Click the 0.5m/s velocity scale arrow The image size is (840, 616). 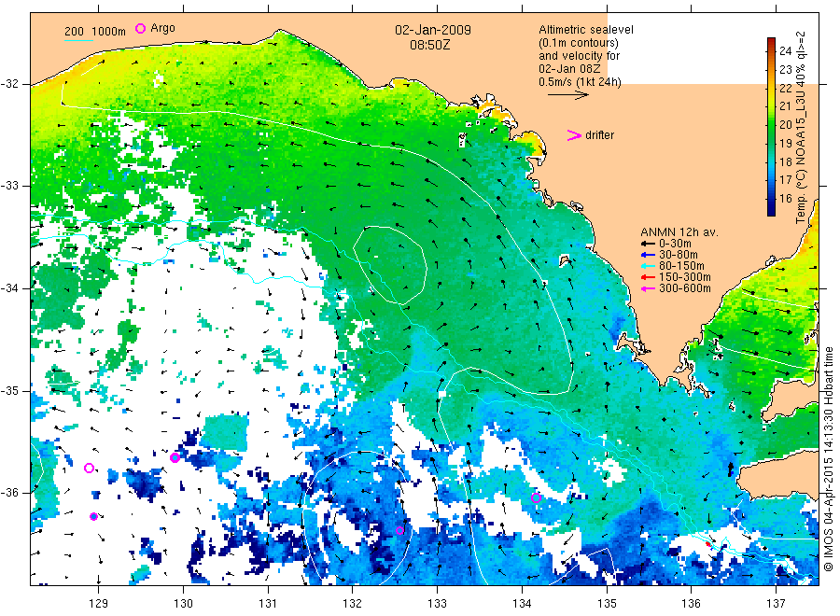[567, 95]
